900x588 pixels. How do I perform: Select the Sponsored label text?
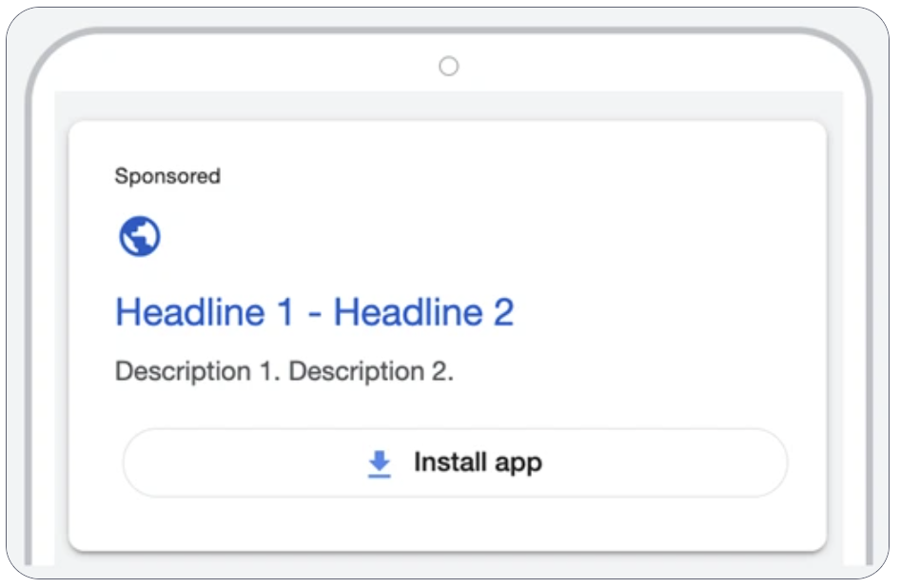click(x=167, y=176)
